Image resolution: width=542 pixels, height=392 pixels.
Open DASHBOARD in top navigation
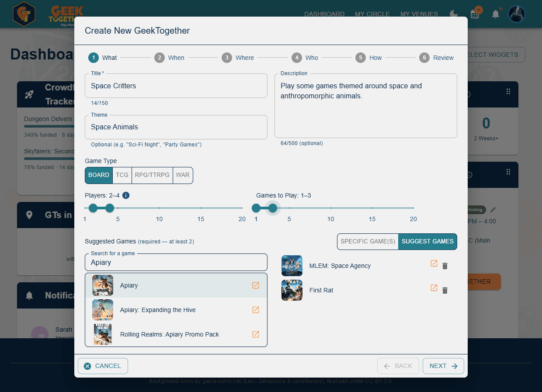(324, 14)
